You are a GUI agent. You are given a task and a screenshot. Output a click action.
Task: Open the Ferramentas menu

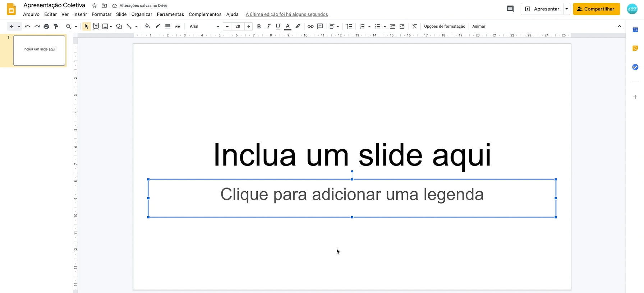170,14
